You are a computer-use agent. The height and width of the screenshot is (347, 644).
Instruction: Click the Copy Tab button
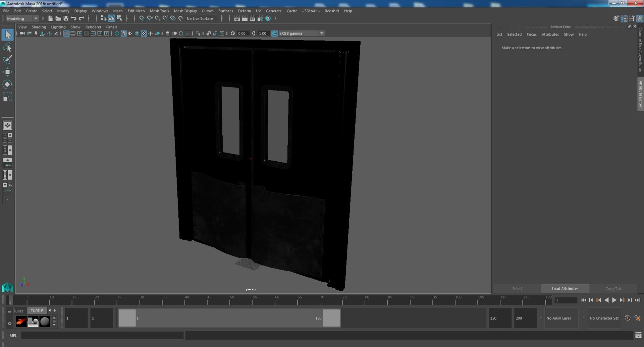613,289
